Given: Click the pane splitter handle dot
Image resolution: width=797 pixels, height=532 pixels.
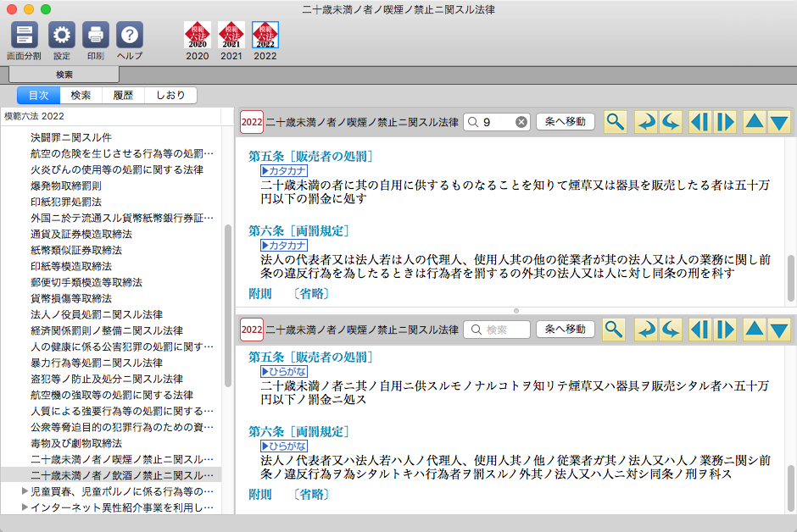Looking at the screenshot, I should coord(516,311).
